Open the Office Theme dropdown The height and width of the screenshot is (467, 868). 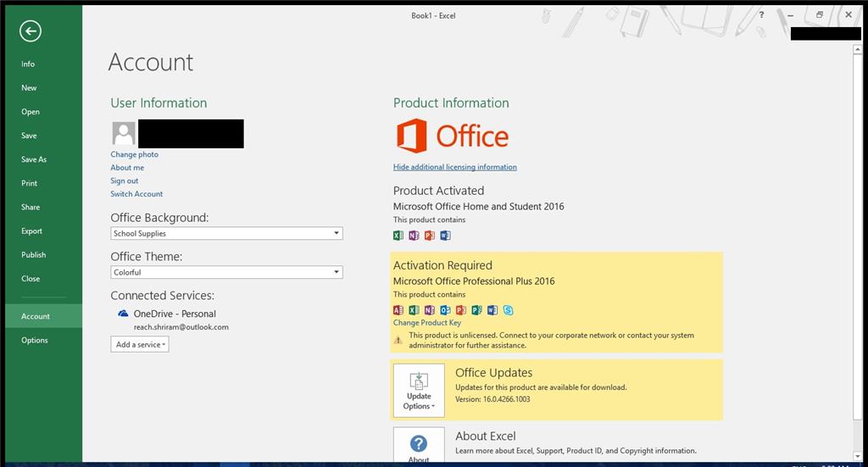[226, 272]
